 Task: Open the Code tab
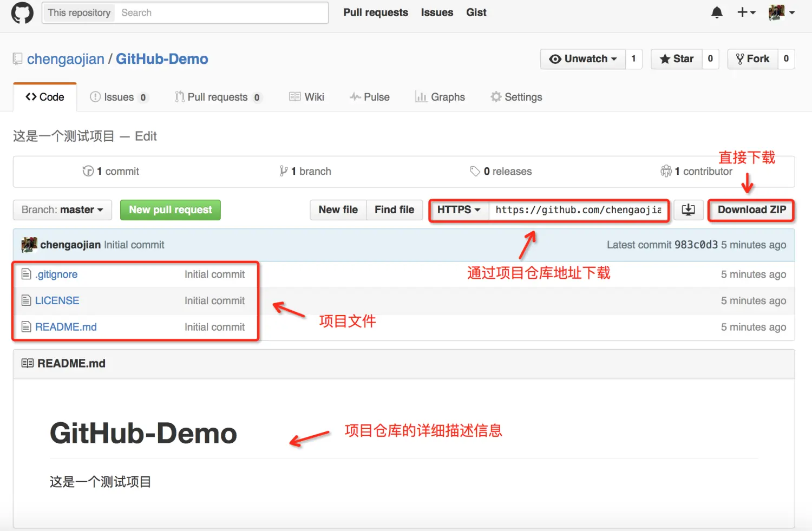tap(45, 97)
